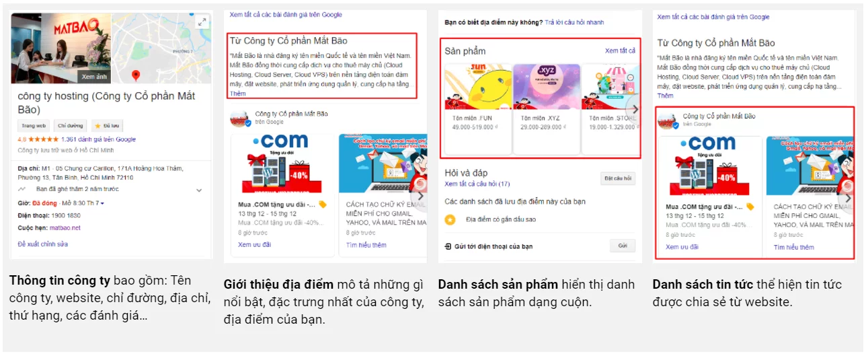Open the Xem ảnh photo button
868x356 pixels.
[x=94, y=77]
